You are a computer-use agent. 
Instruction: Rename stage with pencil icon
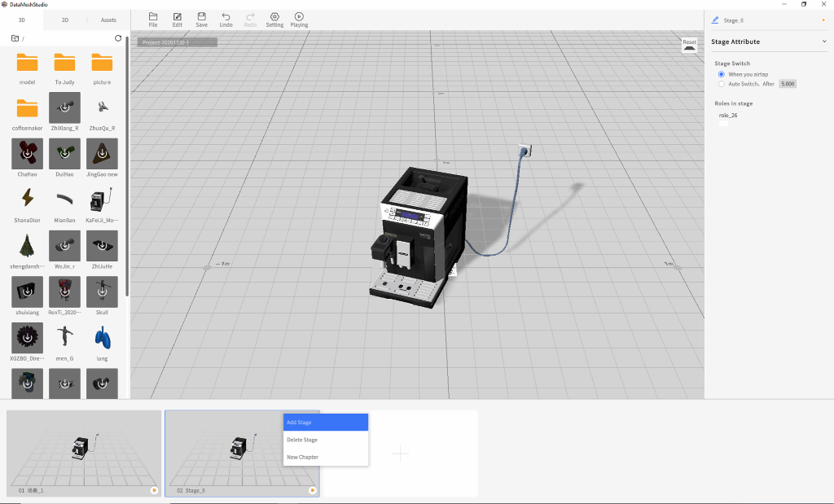coord(715,20)
